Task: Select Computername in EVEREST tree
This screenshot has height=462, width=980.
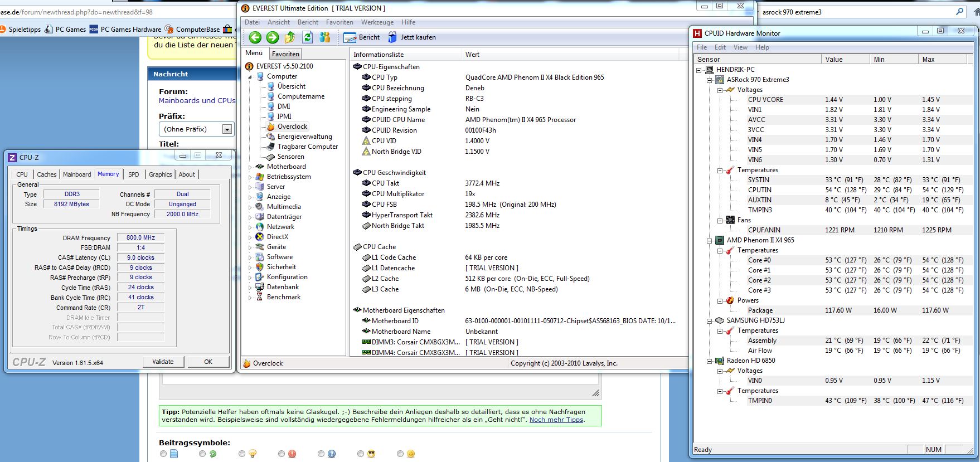Action: click(x=301, y=96)
